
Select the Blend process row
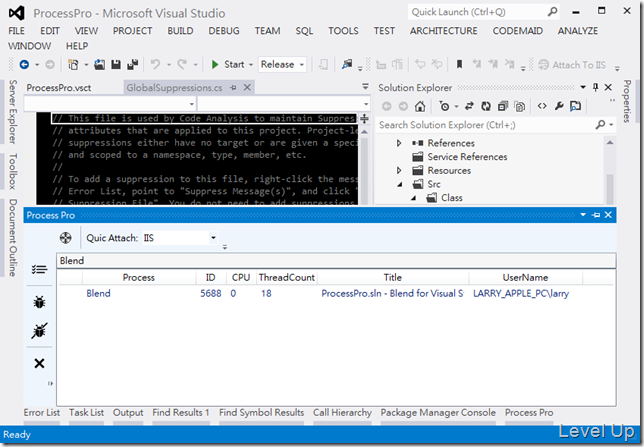(x=336, y=293)
